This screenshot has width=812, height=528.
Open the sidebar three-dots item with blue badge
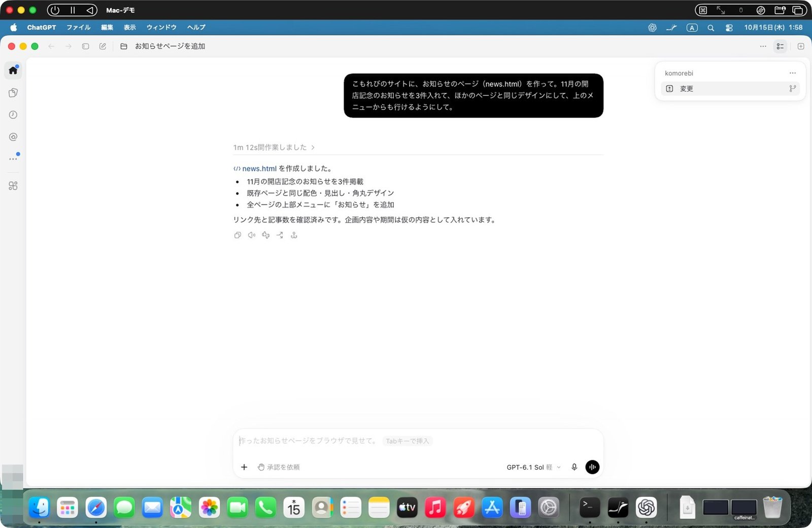click(13, 159)
